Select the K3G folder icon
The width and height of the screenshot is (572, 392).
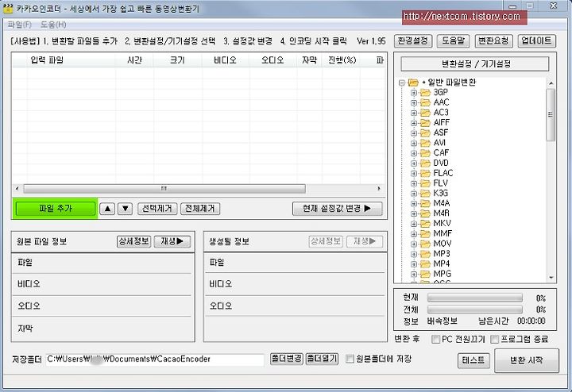tap(425, 194)
